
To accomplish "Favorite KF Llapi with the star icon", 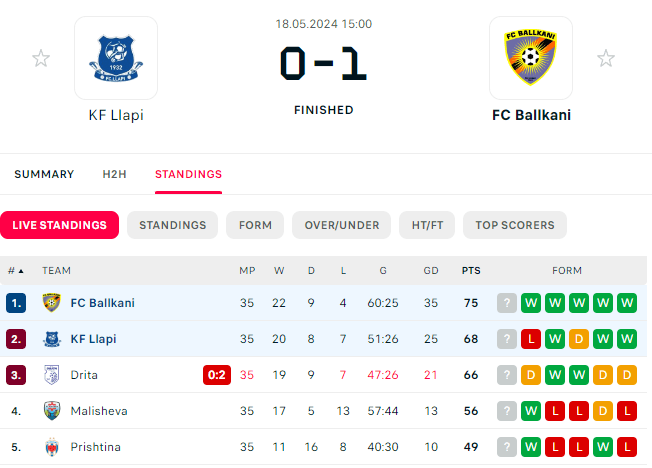I will (41, 58).
